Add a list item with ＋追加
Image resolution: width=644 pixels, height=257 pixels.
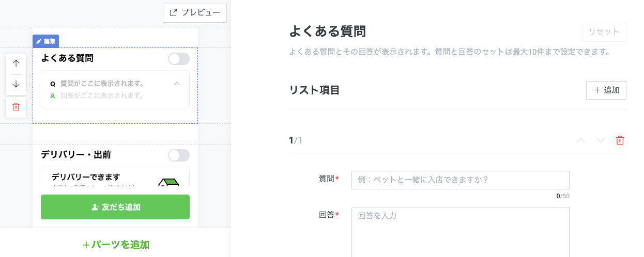point(606,90)
